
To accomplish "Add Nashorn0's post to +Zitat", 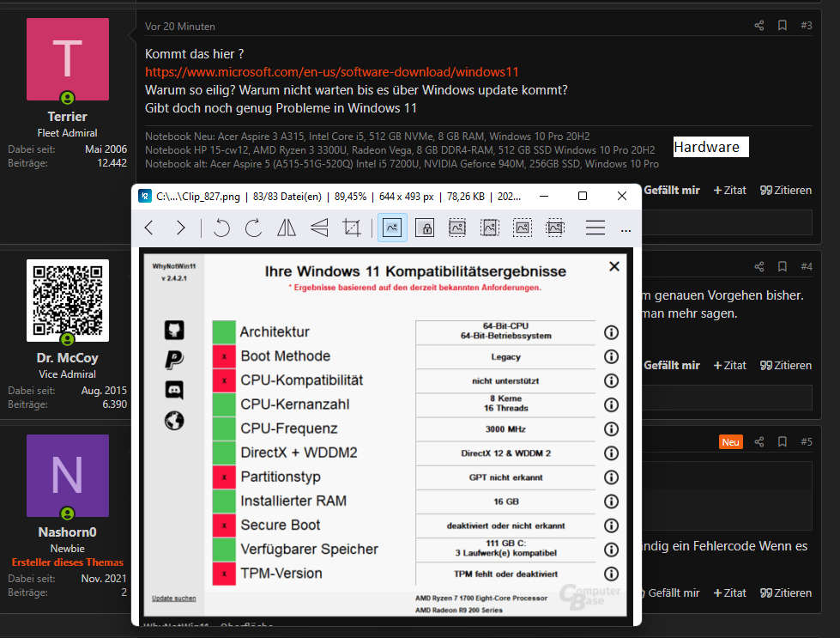I will click(x=729, y=593).
